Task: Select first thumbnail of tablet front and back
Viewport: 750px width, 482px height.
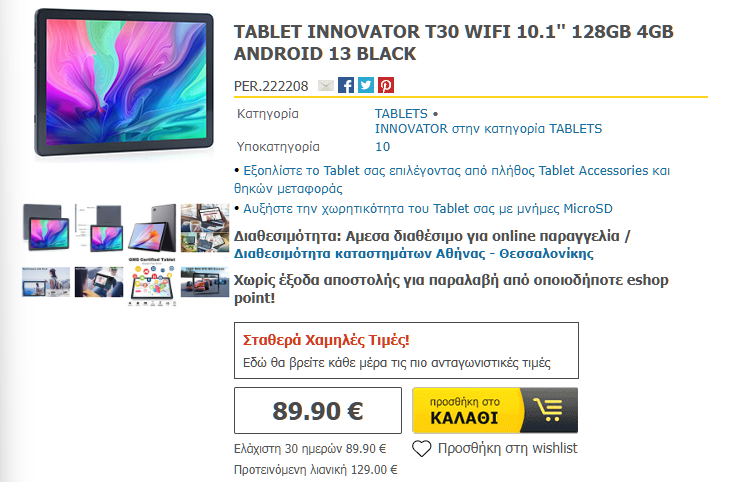Action: coord(46,228)
